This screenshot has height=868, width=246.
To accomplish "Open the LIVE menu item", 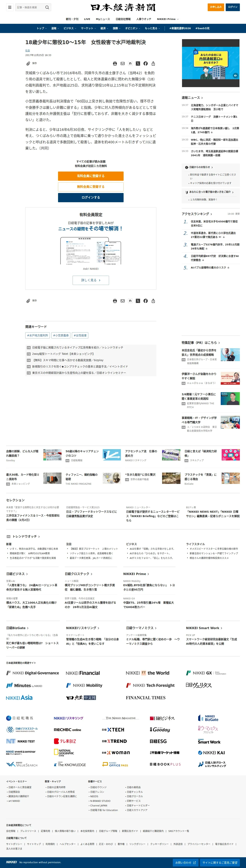I will pyautogui.click(x=87, y=19).
